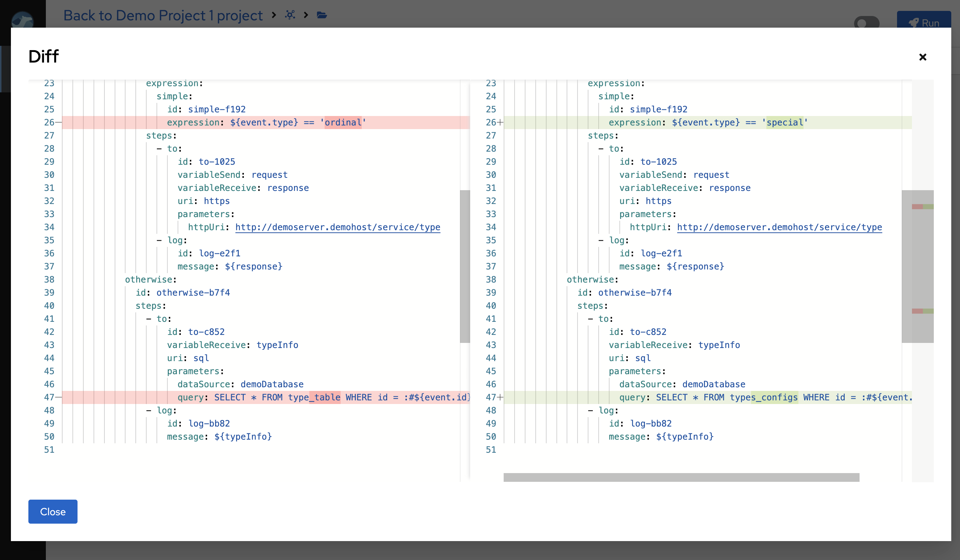This screenshot has width=960, height=560.
Task: Click the left pane vertical scrollbar thumb
Action: coord(465,267)
